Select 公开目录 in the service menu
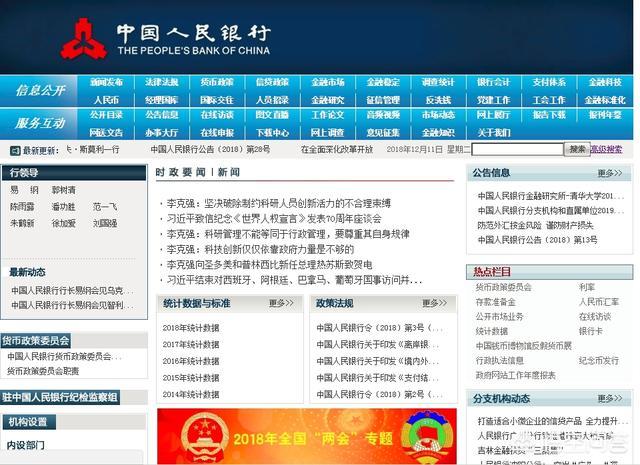The image size is (640, 465). [106, 115]
